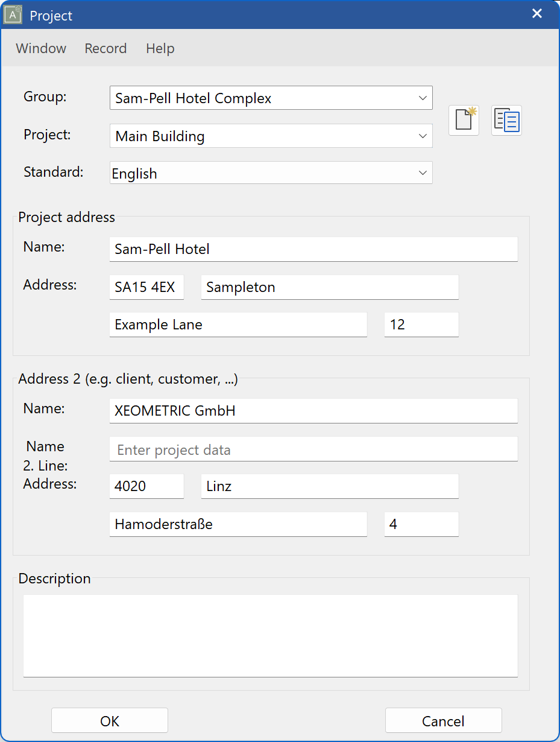The image size is (560, 742).
Task: Click the Address 2 name field XEOMETRIC GmbH
Action: coord(313,411)
